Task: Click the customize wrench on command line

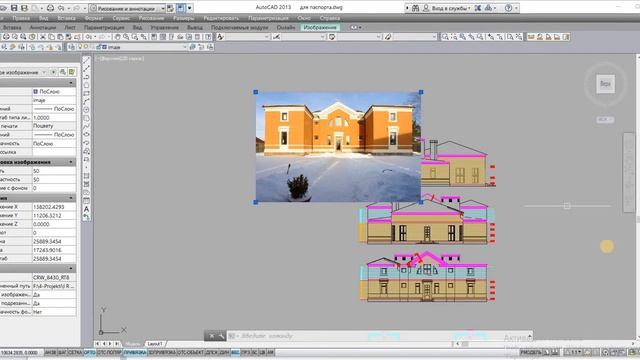Action: (221, 336)
